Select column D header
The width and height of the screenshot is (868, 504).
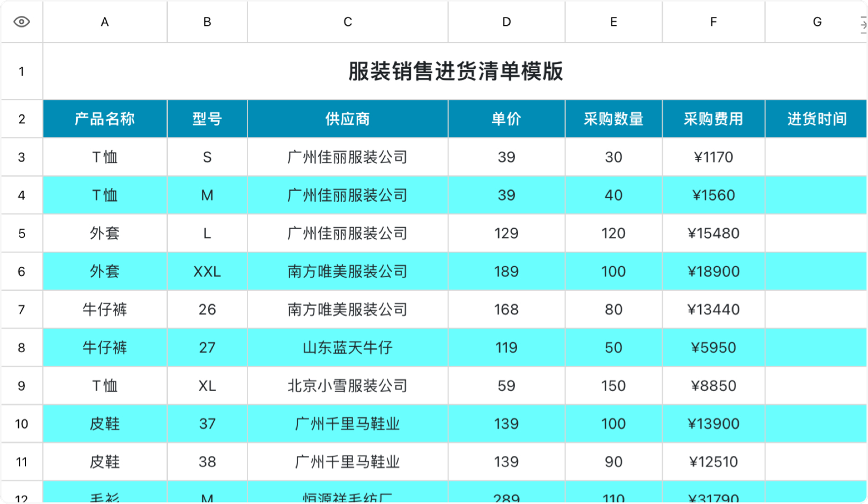pos(507,22)
